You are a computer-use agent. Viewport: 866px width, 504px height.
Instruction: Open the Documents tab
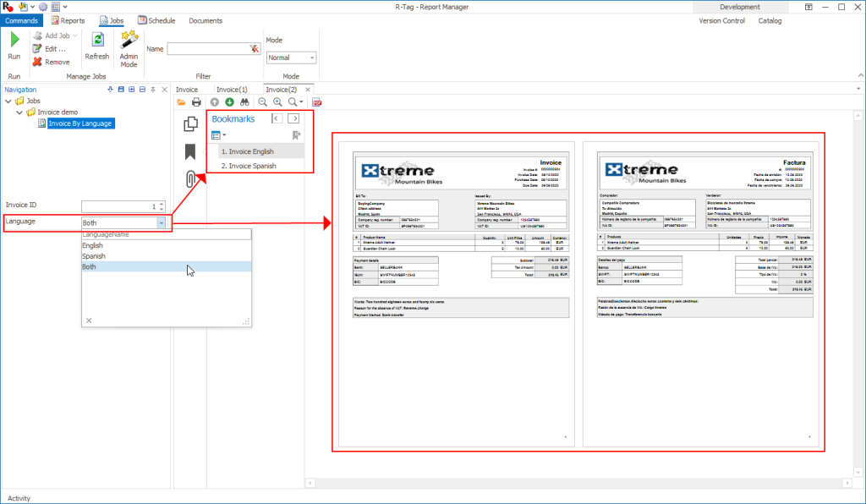[206, 20]
